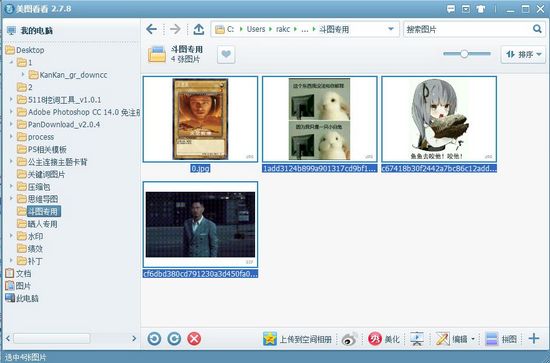This screenshot has height=363, width=550.
Task: Share to Weibo icon
Action: pyautogui.click(x=349, y=339)
